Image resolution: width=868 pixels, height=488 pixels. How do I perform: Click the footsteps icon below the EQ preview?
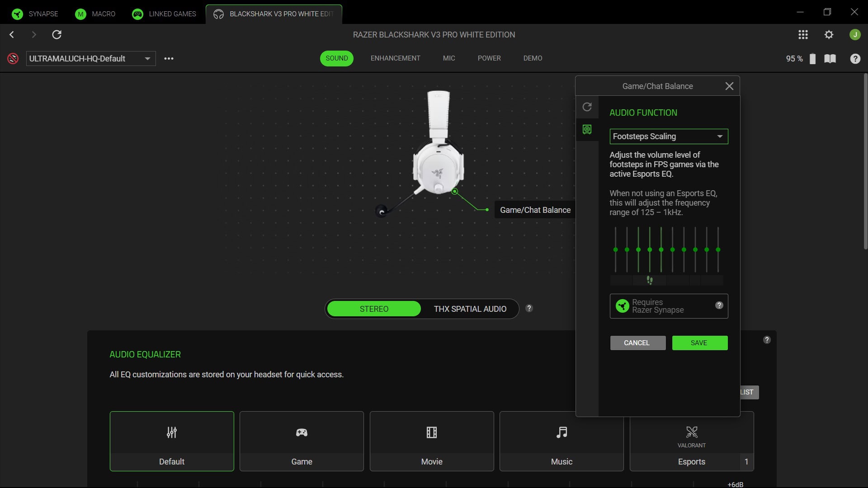click(x=650, y=280)
